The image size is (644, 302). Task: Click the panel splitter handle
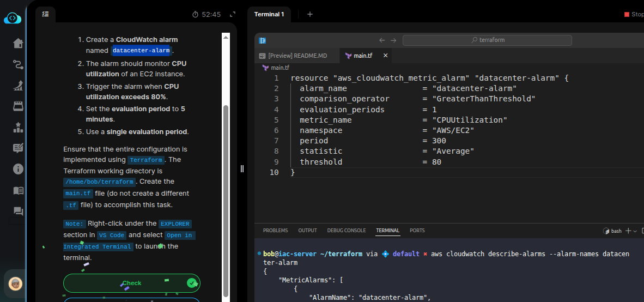pos(242,168)
